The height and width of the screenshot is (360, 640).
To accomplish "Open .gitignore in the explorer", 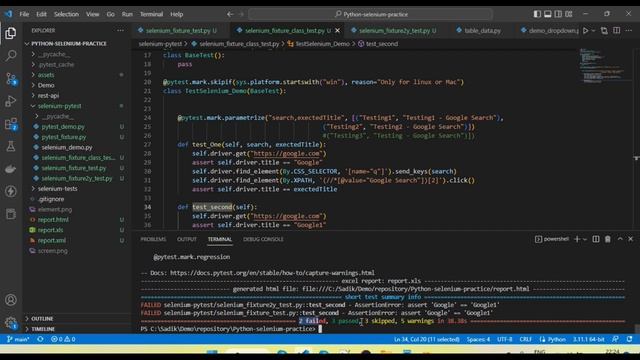I will pyautogui.click(x=51, y=199).
